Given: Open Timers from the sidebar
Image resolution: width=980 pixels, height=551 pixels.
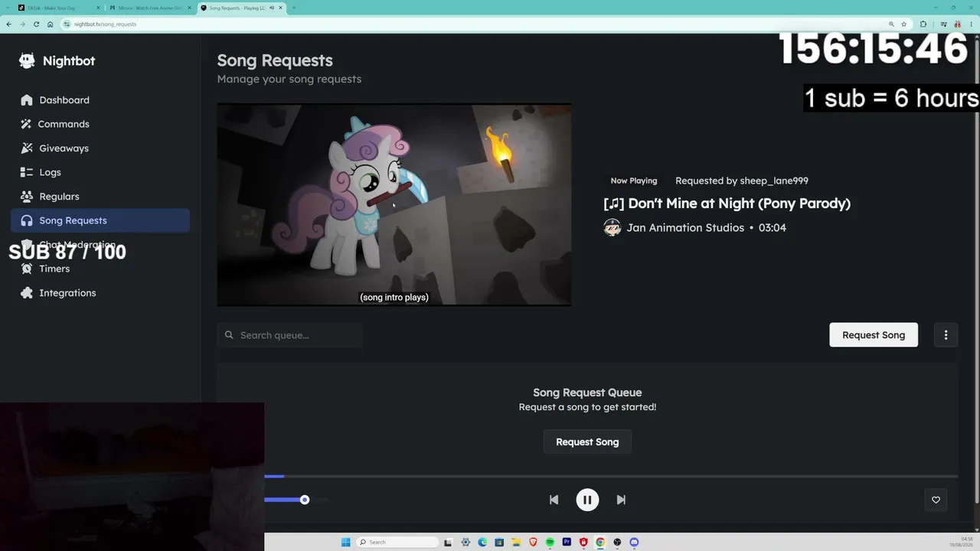Looking at the screenshot, I should click(100, 269).
